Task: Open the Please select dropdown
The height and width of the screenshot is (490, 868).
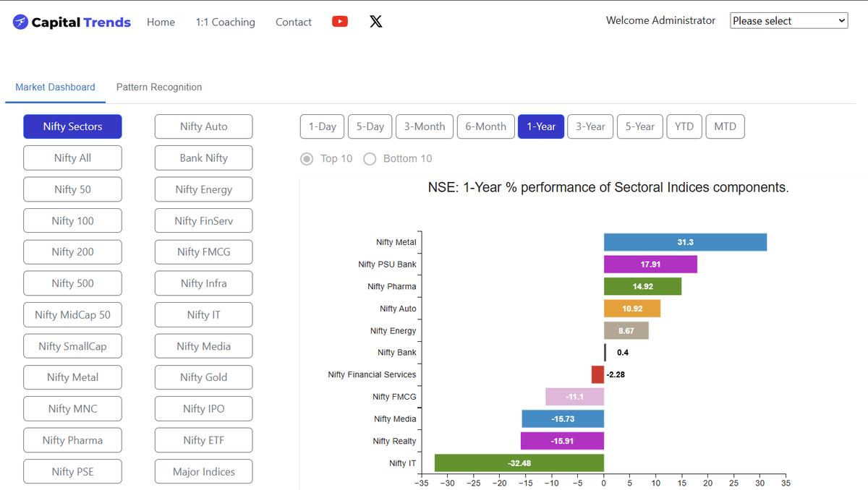Action: (x=789, y=21)
